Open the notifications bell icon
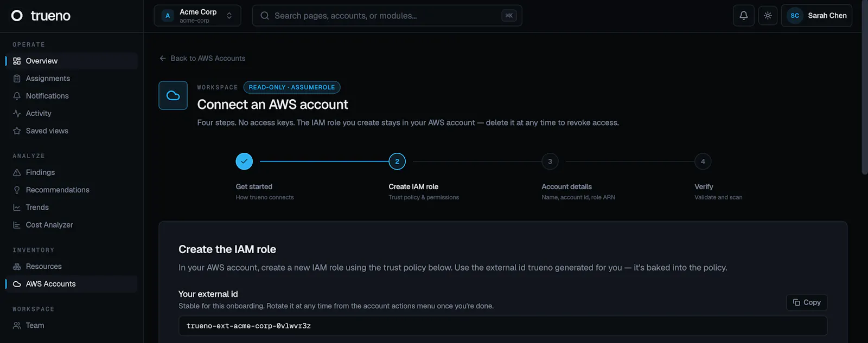 point(743,16)
